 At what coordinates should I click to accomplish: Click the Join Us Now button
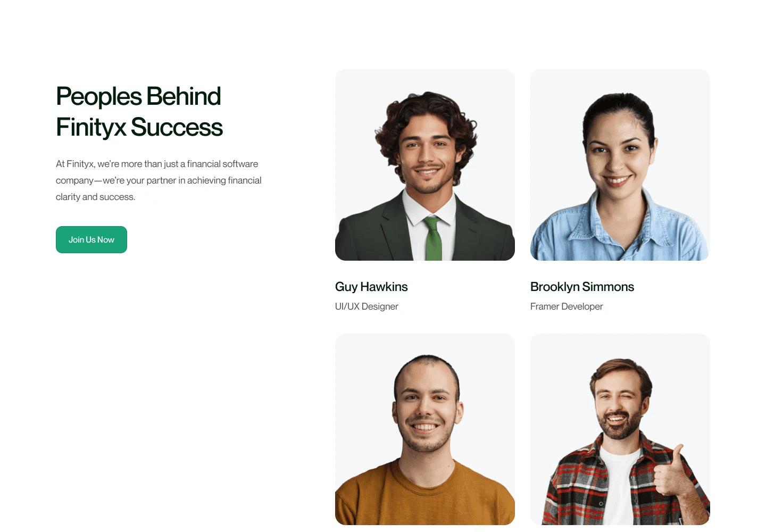91,239
